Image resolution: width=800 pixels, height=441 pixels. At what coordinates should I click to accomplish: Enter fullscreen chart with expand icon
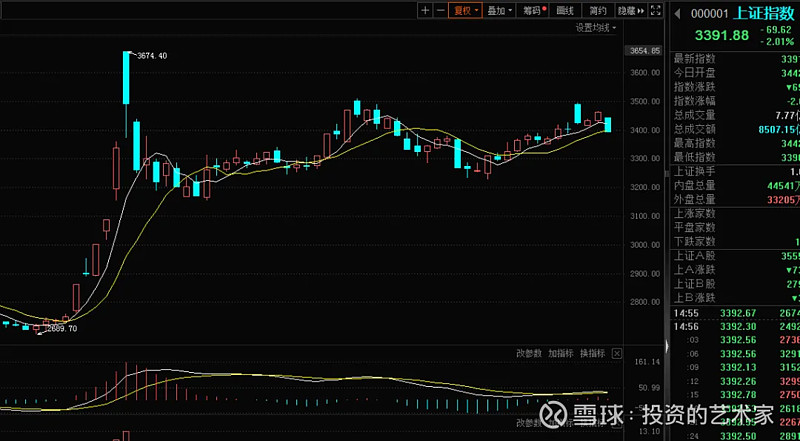click(657, 10)
